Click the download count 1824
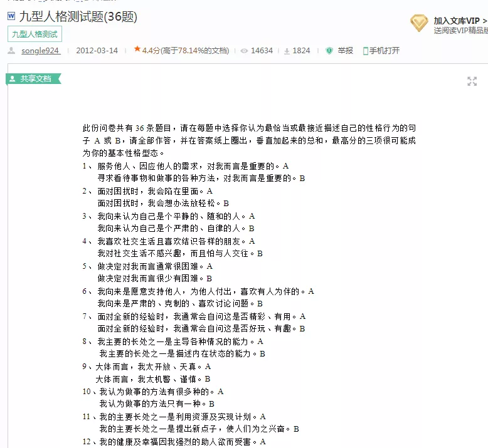Image resolution: width=488 pixels, height=448 pixels. (x=301, y=51)
